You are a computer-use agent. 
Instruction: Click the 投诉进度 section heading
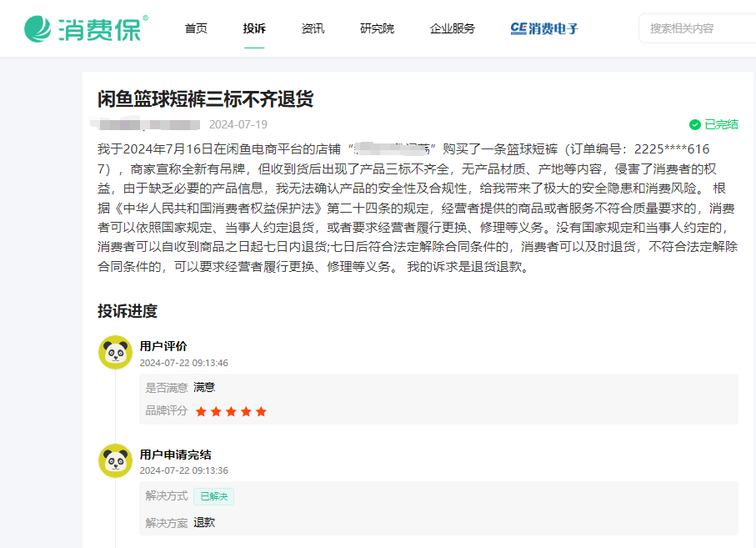pos(128,311)
